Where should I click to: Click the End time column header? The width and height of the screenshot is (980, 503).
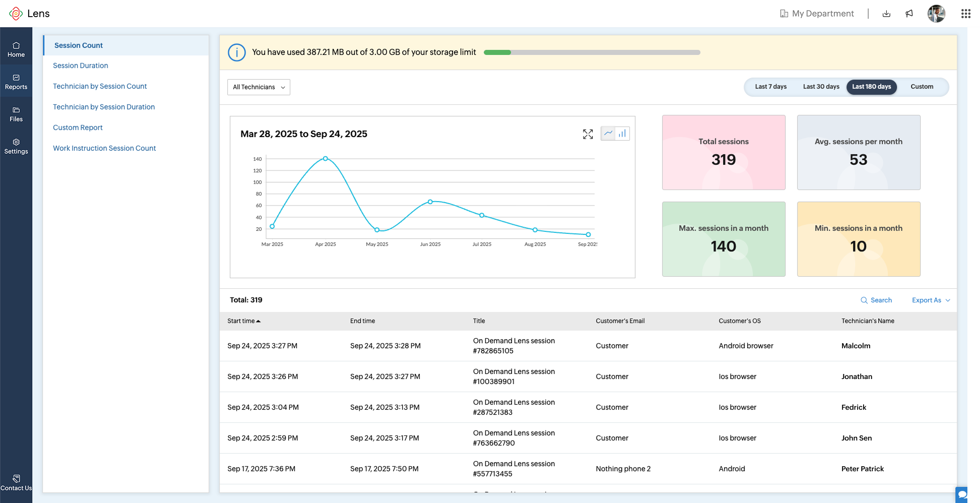[363, 321]
